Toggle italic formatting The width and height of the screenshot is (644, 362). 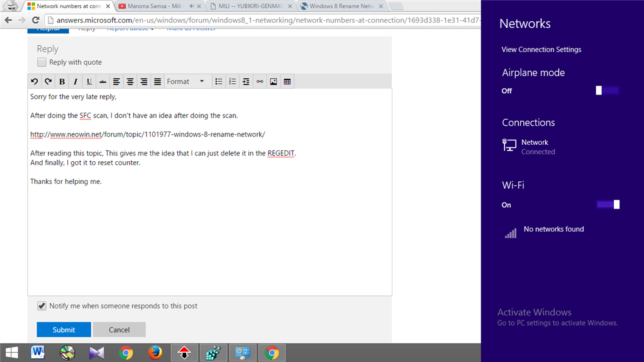[x=75, y=81]
